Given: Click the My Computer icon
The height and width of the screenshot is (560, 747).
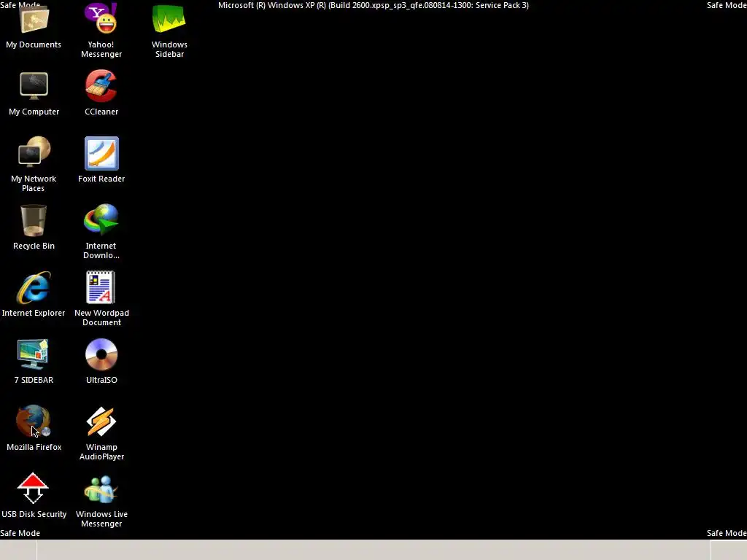Looking at the screenshot, I should pyautogui.click(x=34, y=86).
